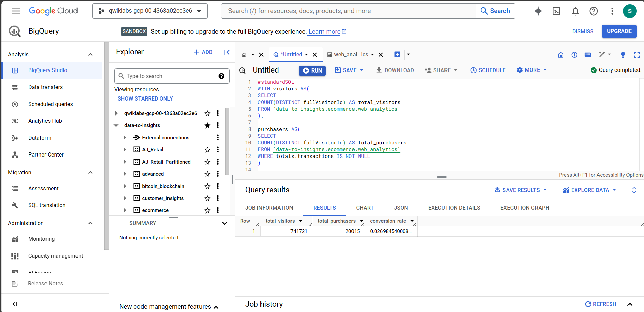644x312 pixels.
Task: Open the project selector dropdown
Action: [150, 11]
